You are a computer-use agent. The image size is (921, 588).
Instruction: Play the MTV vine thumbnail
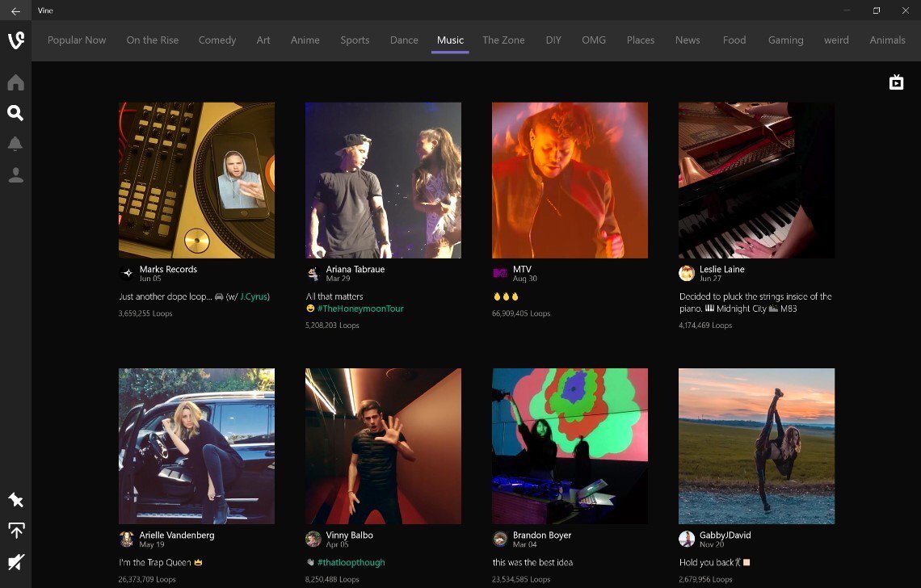click(x=570, y=180)
